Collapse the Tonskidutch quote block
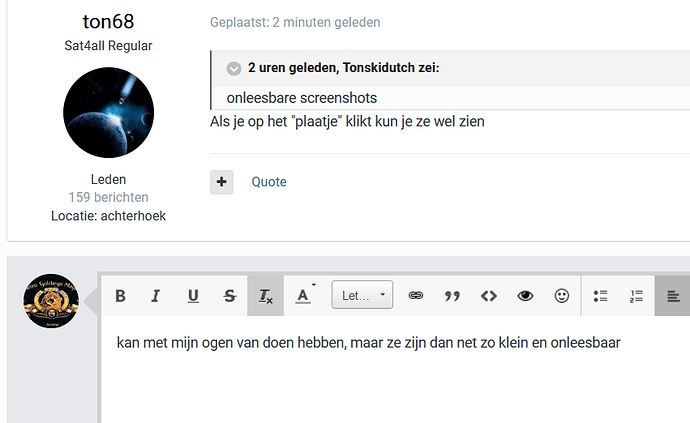690x423 pixels. tap(234, 68)
